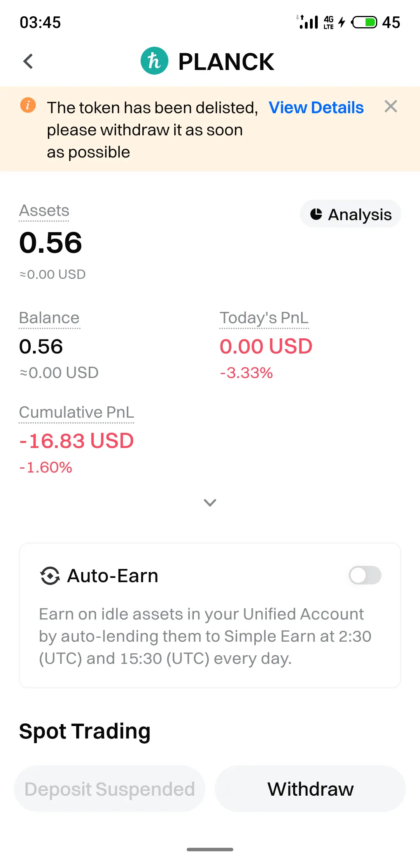Tap the bottom home gesture bar

tap(210, 850)
